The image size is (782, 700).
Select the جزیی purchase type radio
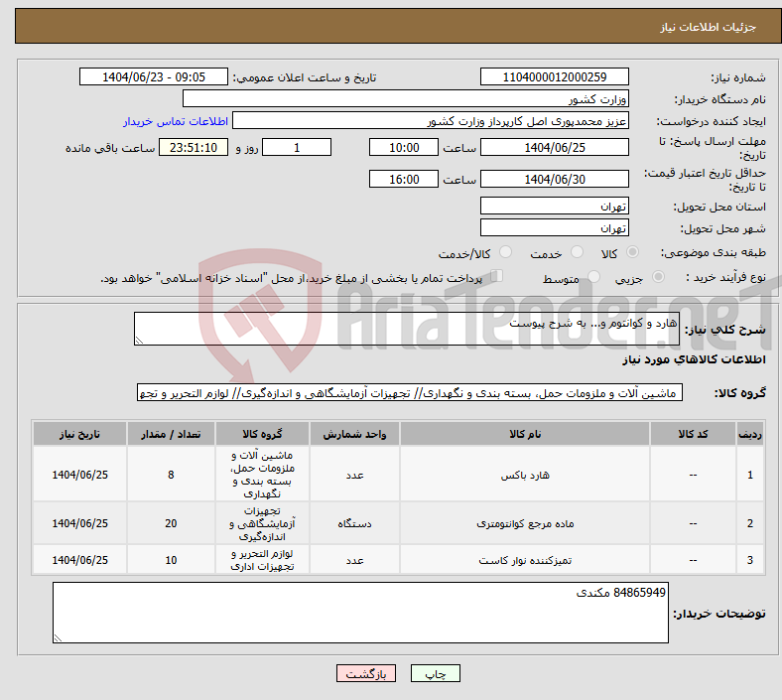(x=658, y=277)
